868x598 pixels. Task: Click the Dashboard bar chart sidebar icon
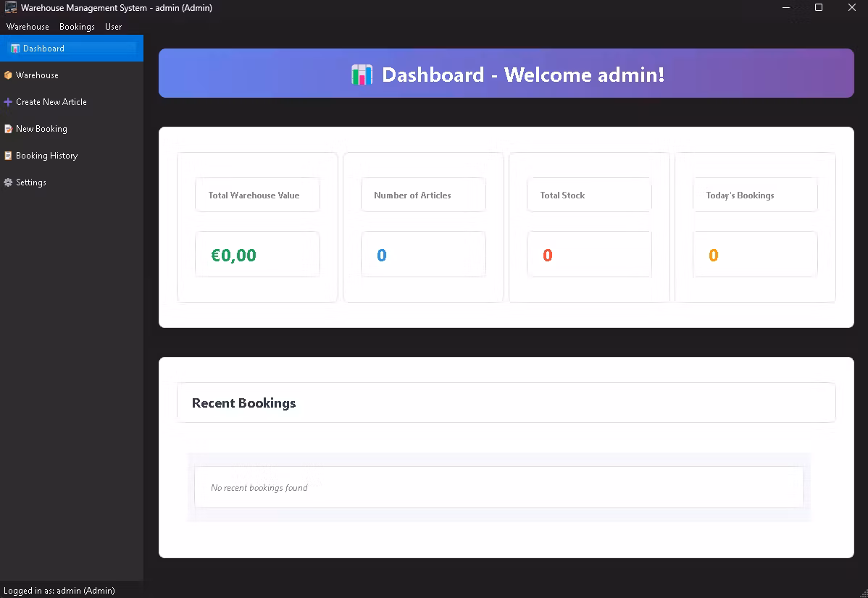tap(15, 49)
